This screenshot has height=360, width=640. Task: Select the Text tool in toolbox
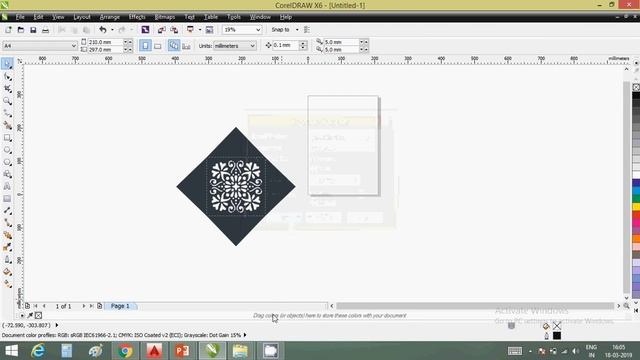(x=7, y=187)
